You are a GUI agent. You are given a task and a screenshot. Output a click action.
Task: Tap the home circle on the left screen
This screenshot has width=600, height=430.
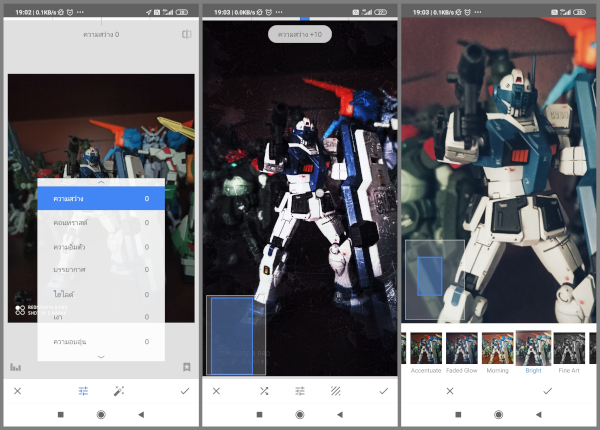[x=101, y=414]
